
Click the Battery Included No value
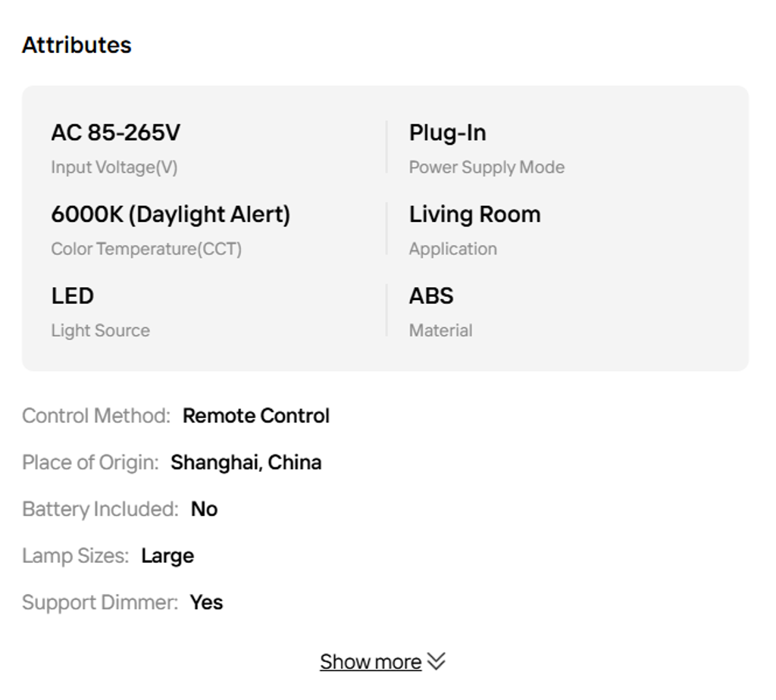204,509
